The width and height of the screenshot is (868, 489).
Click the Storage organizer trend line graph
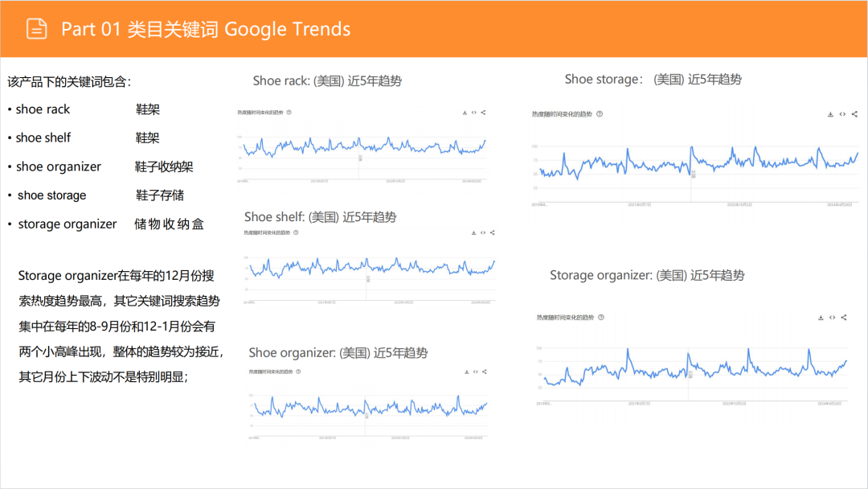[x=691, y=368]
